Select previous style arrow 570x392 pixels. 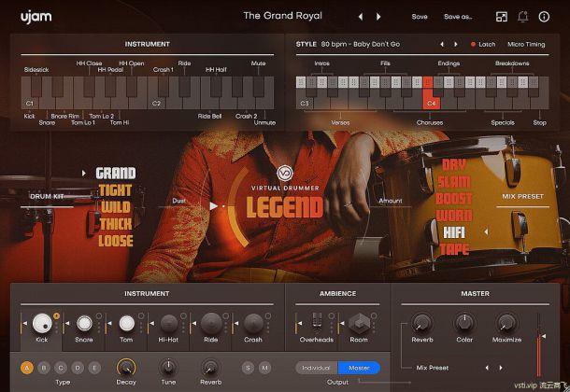click(x=442, y=44)
